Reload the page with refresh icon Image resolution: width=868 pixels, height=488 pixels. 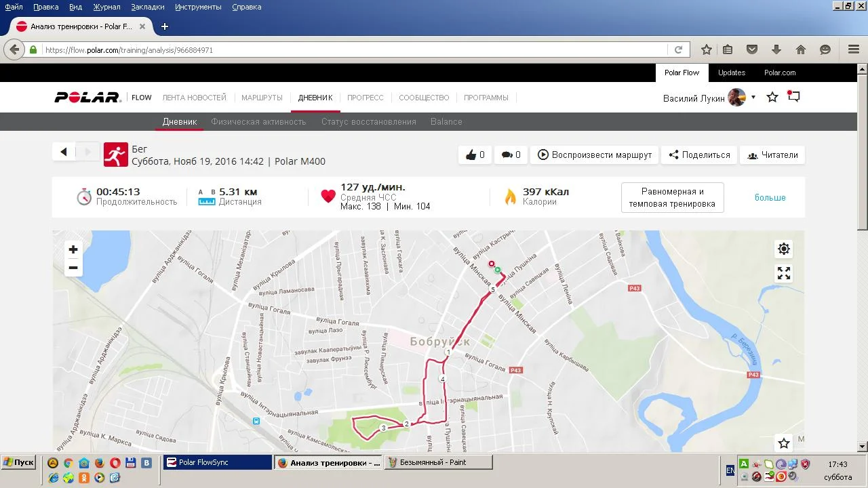click(678, 50)
